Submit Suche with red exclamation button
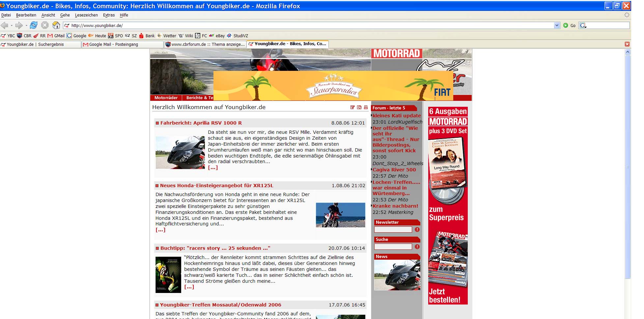Image resolution: width=644 pixels, height=319 pixels. (x=417, y=247)
